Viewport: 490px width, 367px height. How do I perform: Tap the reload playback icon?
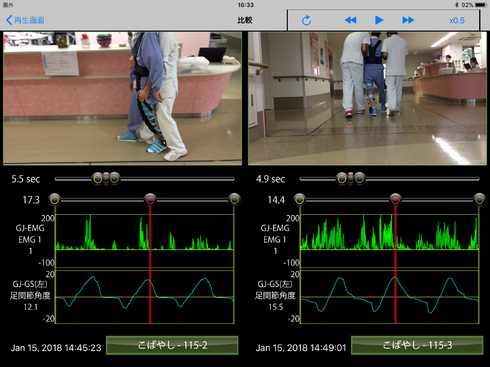(306, 20)
